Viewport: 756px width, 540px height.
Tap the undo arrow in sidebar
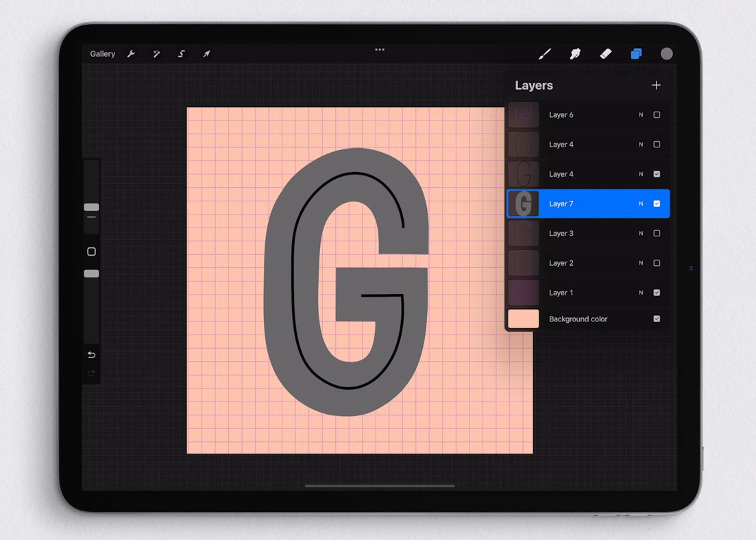point(91,355)
